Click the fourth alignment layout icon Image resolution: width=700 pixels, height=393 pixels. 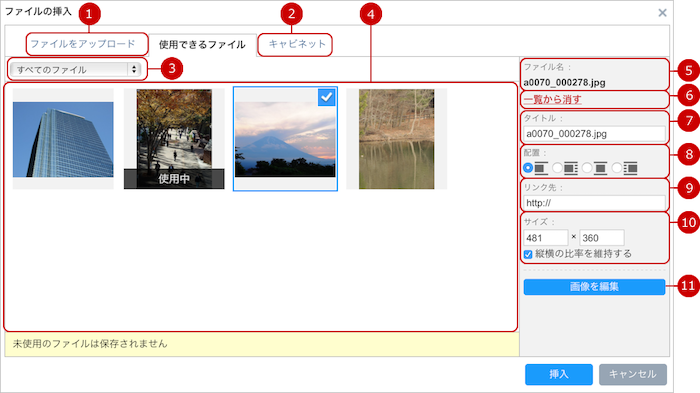tap(630, 168)
